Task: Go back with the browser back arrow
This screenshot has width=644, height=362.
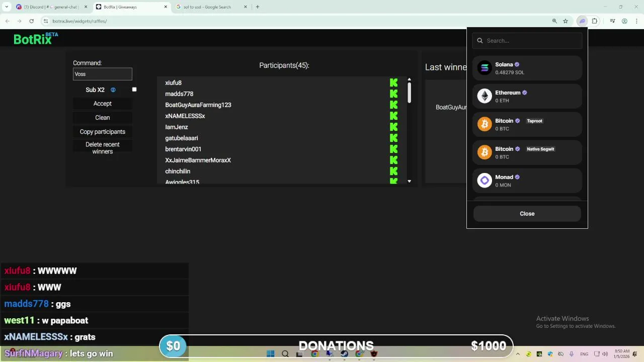Action: tap(7, 21)
